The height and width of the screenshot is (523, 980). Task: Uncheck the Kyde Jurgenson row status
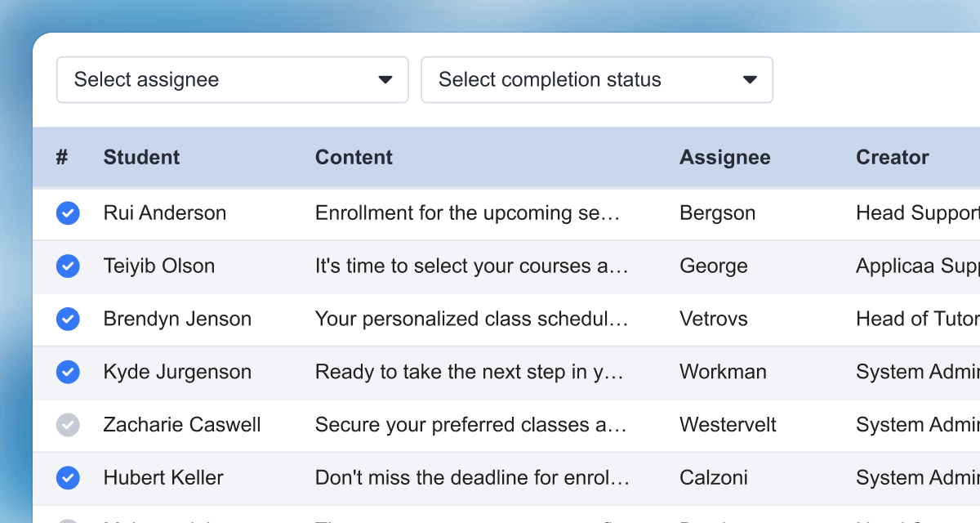[x=68, y=373]
